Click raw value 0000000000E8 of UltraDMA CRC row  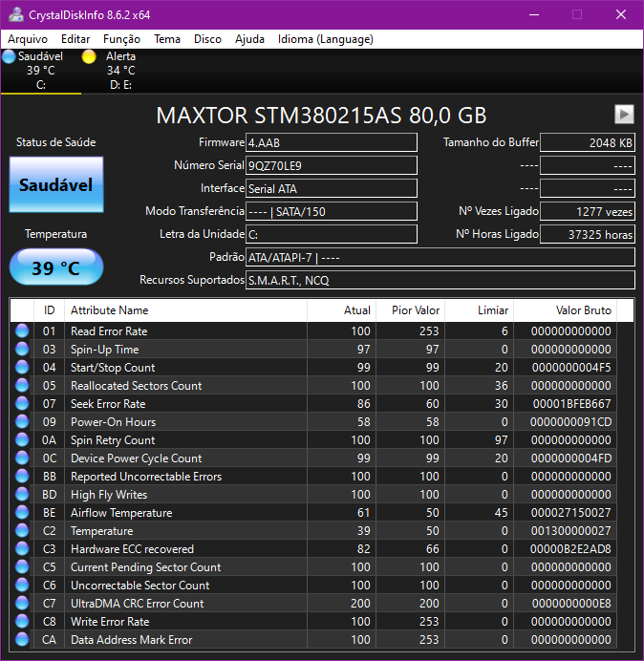(571, 604)
